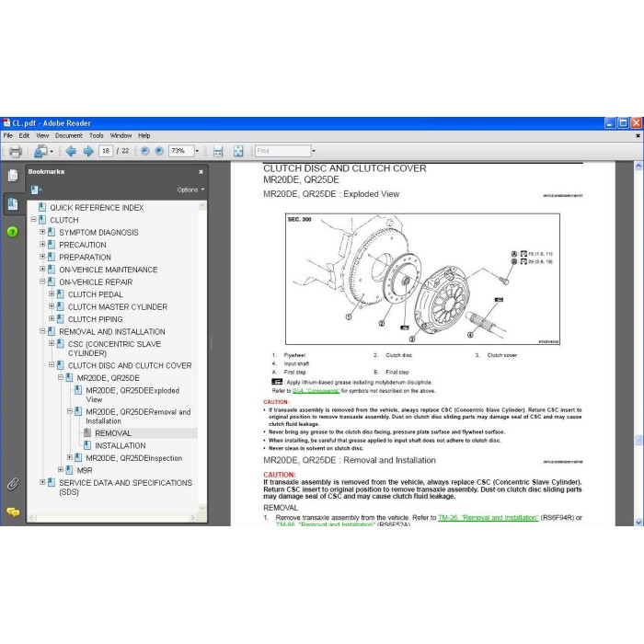Screen dimensions: 644x644
Task: Expand ON-VEHICLE MAINTENANCE bookmark node
Action: [42, 269]
